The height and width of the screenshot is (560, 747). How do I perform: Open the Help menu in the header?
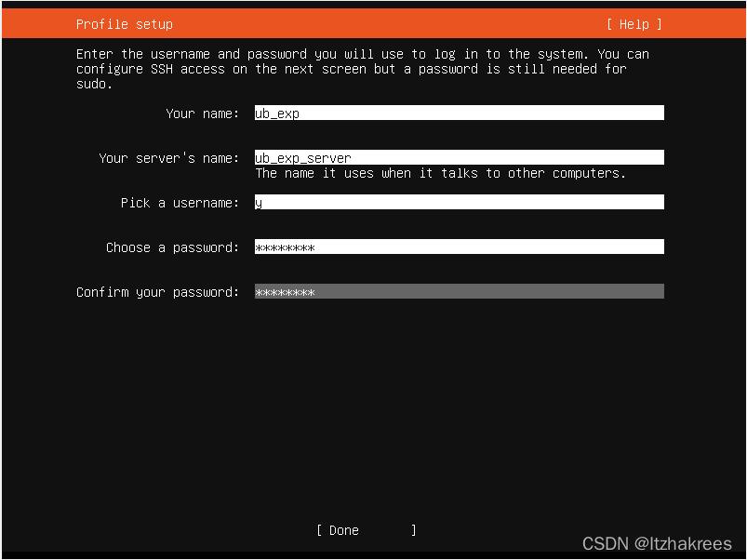pos(634,24)
